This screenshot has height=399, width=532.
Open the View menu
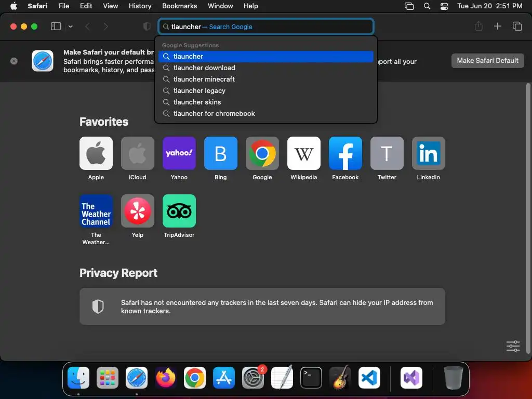(x=110, y=6)
